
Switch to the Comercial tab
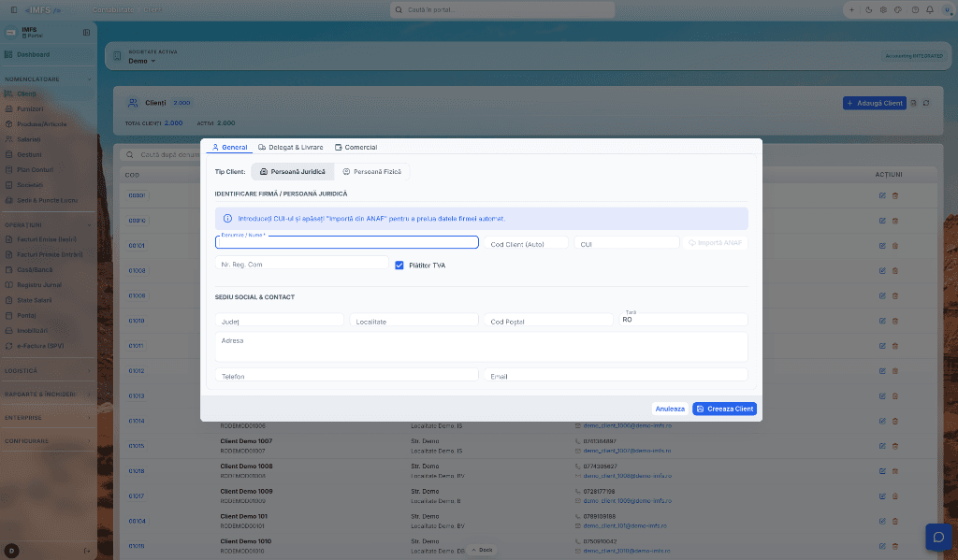click(356, 147)
